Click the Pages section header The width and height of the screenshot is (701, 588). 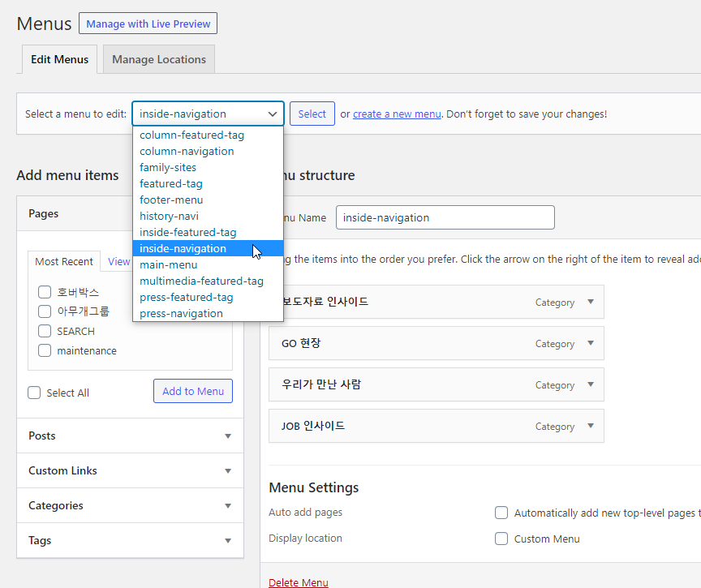click(130, 213)
